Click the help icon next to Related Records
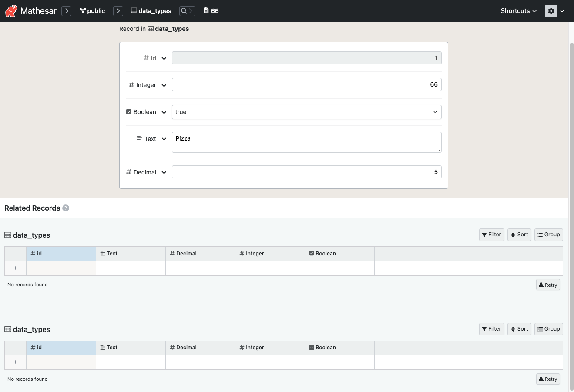 click(x=66, y=208)
